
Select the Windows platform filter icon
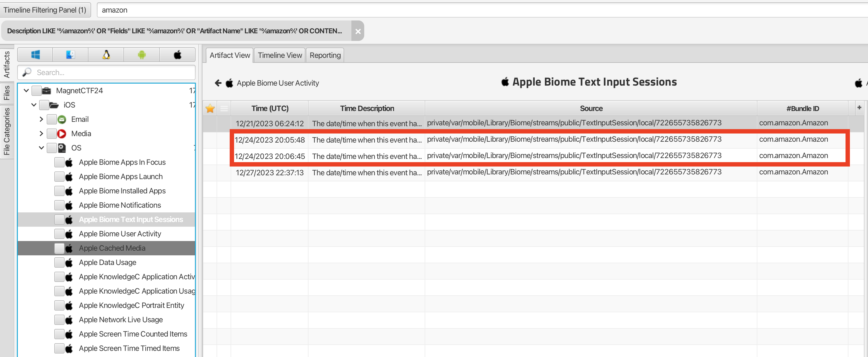click(35, 55)
